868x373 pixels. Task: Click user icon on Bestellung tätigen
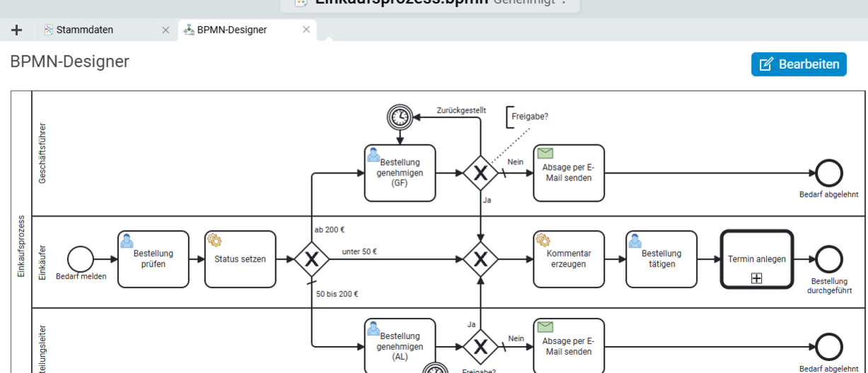coord(635,241)
